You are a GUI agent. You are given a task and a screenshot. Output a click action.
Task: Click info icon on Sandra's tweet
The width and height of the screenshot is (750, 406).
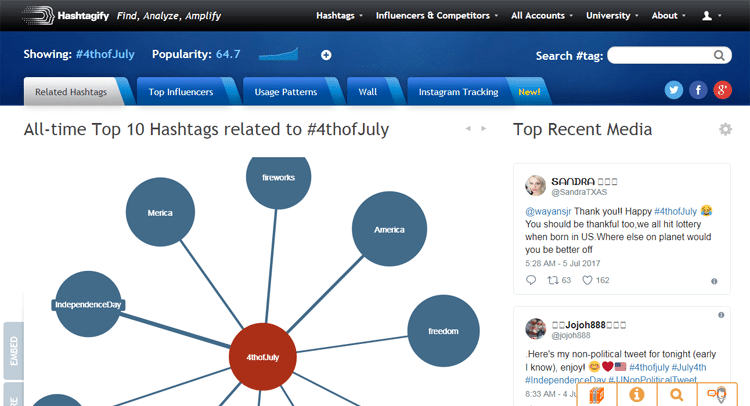714,281
